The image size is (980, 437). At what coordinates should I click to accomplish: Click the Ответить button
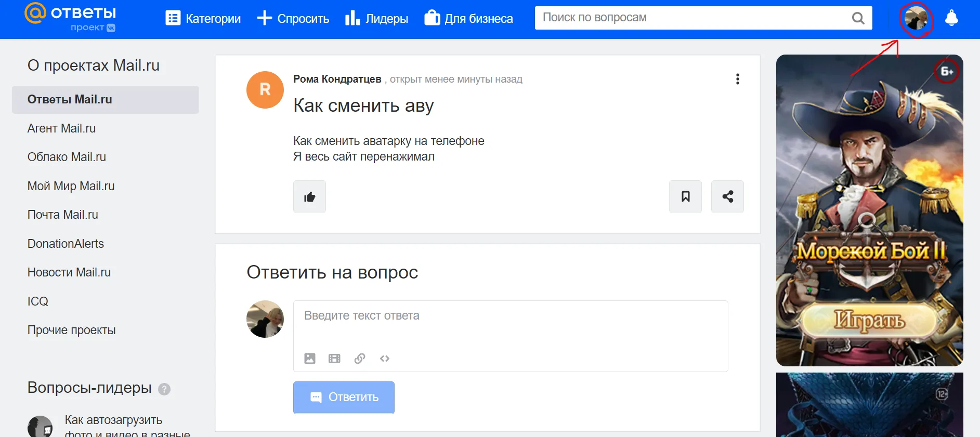(344, 398)
